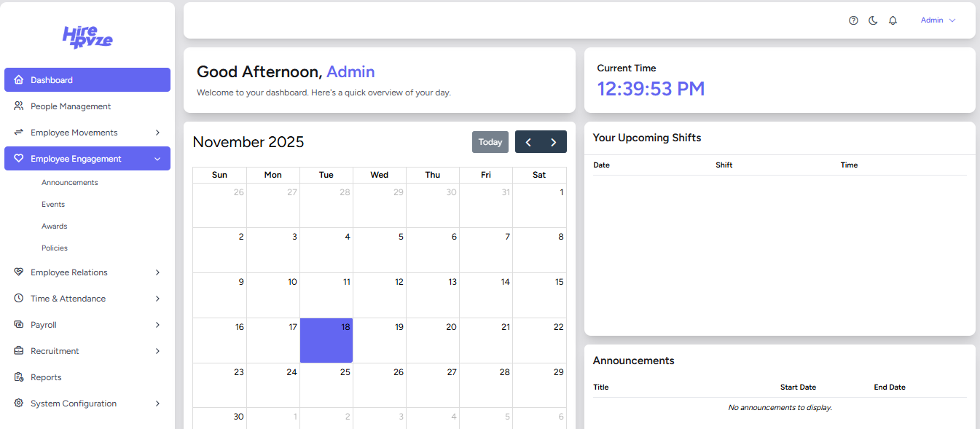Image resolution: width=980 pixels, height=429 pixels.
Task: Click the Dashboard home icon
Action: coord(19,80)
